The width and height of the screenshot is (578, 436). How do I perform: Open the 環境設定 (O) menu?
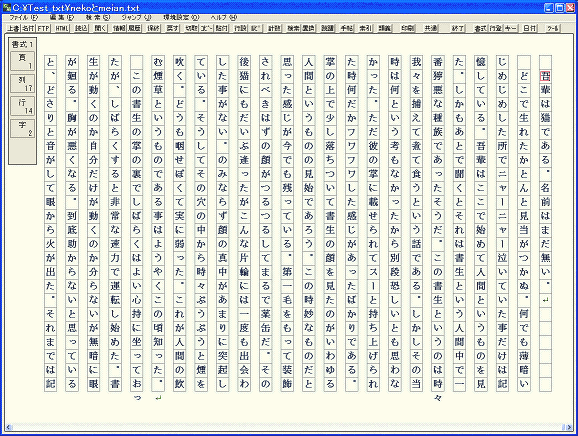coord(181,17)
